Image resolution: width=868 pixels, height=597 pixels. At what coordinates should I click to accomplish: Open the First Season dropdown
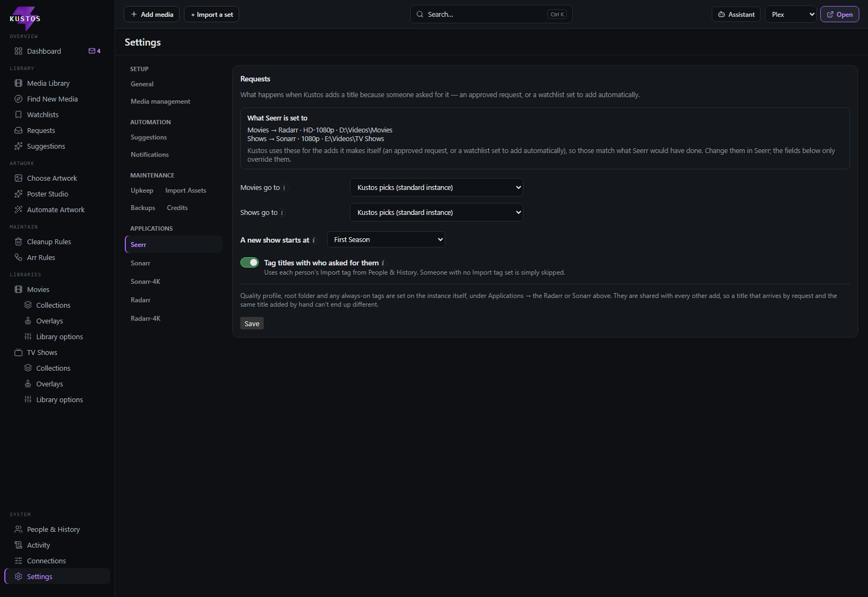(x=386, y=239)
